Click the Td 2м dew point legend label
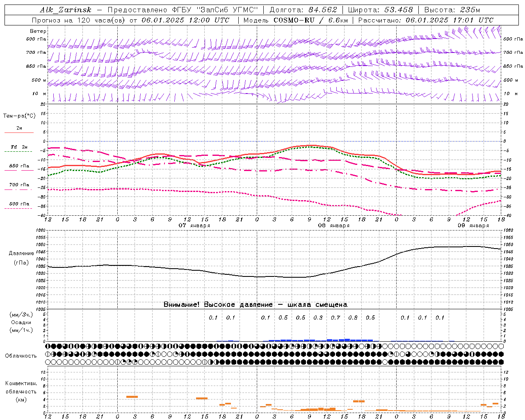The width and height of the screenshot is (525, 420). pyautogui.click(x=19, y=147)
